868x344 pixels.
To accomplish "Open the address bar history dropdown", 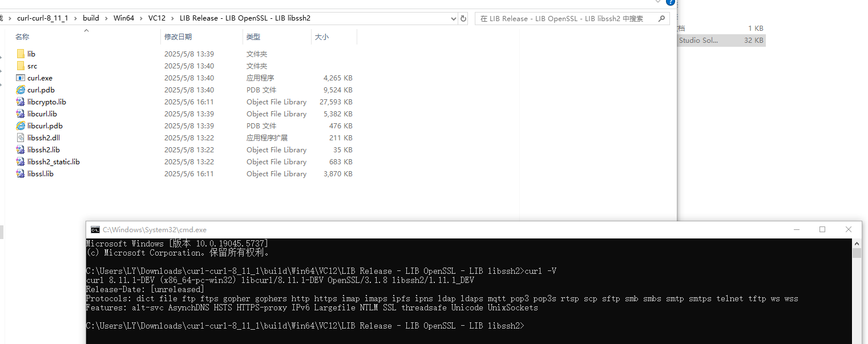I will 453,18.
